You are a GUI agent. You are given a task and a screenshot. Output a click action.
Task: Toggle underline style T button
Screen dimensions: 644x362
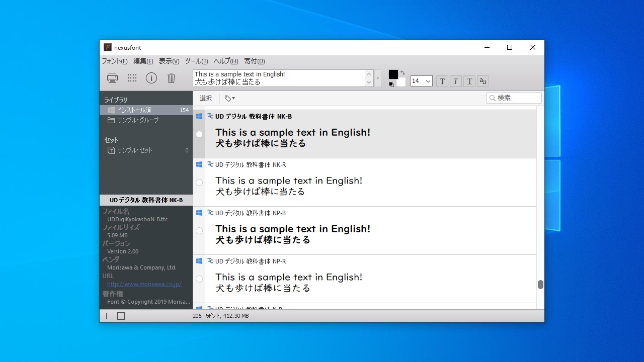(x=469, y=81)
